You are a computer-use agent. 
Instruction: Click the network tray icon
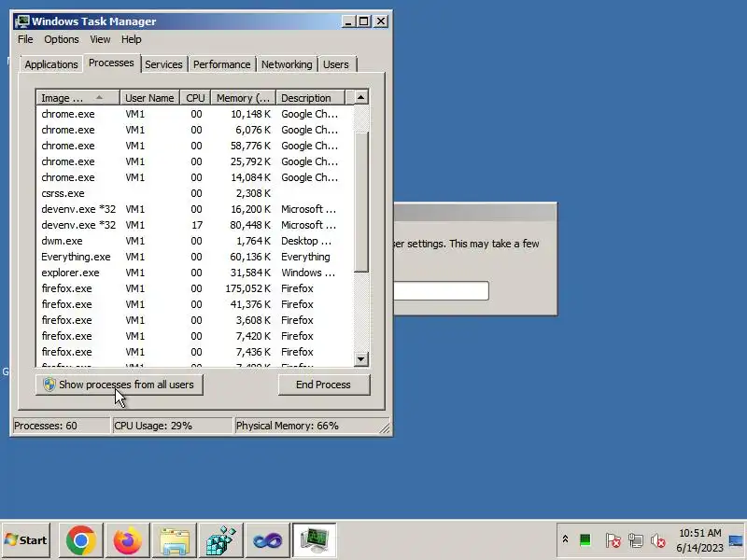(x=636, y=540)
